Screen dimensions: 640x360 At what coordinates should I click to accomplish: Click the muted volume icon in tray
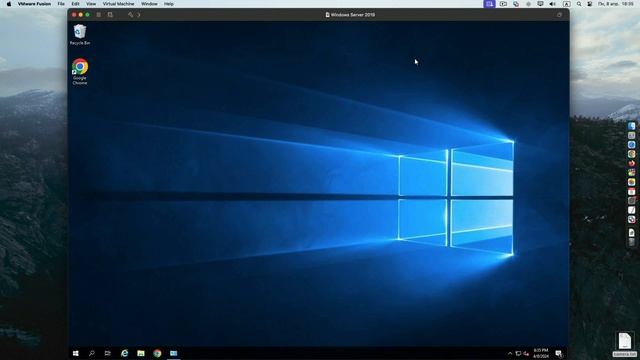526,353
